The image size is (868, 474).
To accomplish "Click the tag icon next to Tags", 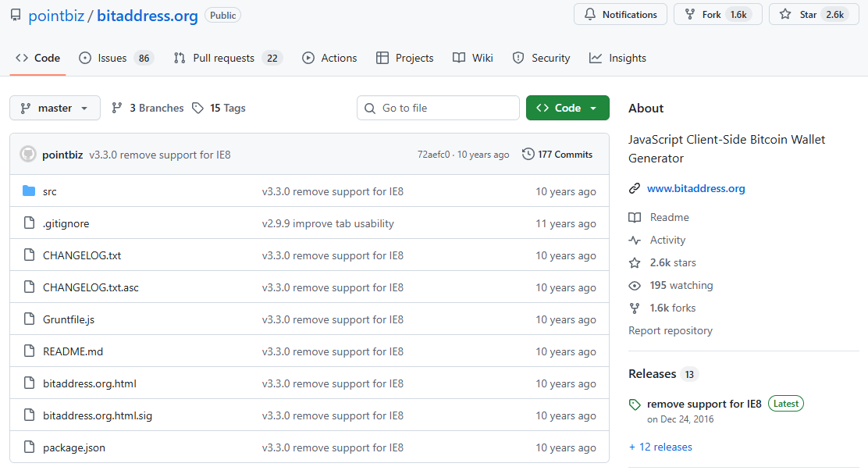I will 198,108.
